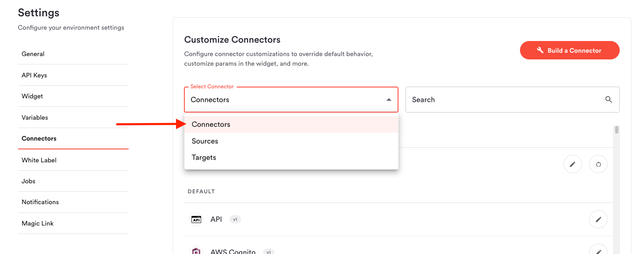Image resolution: width=644 pixels, height=254 pixels.
Task: Open the General settings tab
Action: [x=33, y=54]
